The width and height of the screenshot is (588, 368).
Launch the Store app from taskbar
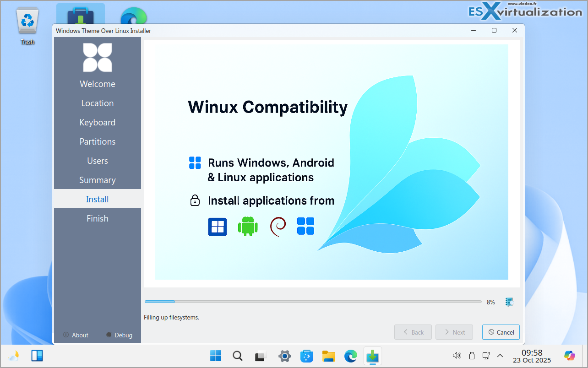click(306, 356)
